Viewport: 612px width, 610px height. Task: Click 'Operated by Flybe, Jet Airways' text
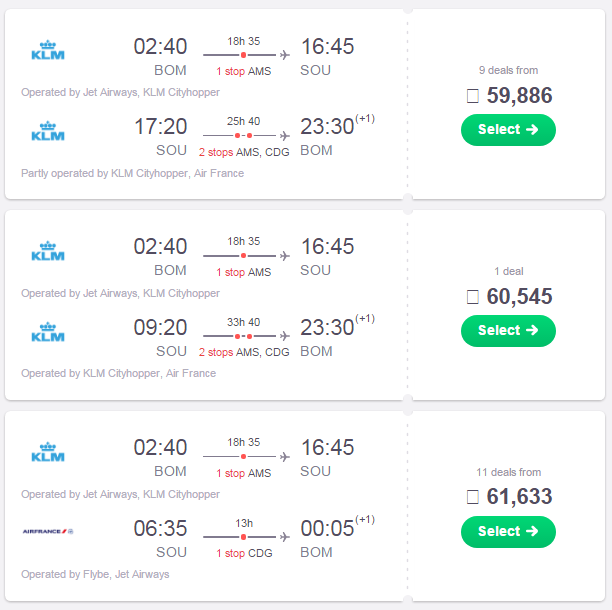coord(95,574)
